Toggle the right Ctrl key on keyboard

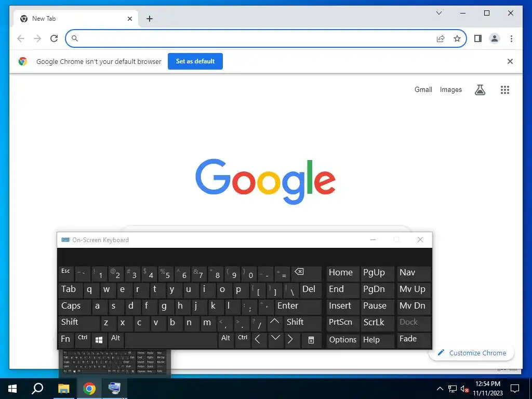(x=243, y=340)
